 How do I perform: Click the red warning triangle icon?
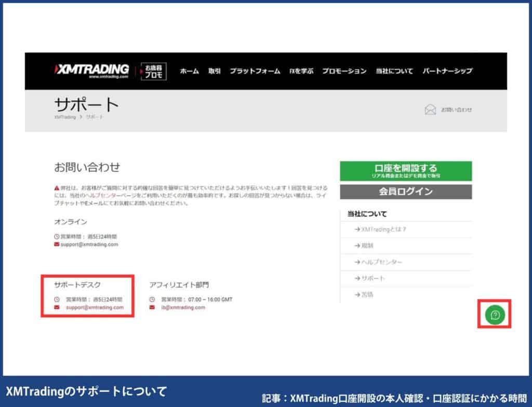[57, 188]
